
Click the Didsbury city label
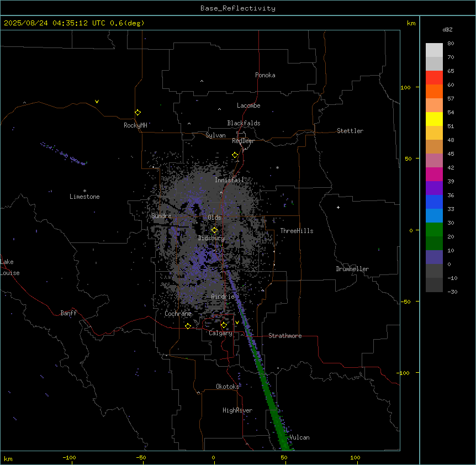click(x=211, y=238)
